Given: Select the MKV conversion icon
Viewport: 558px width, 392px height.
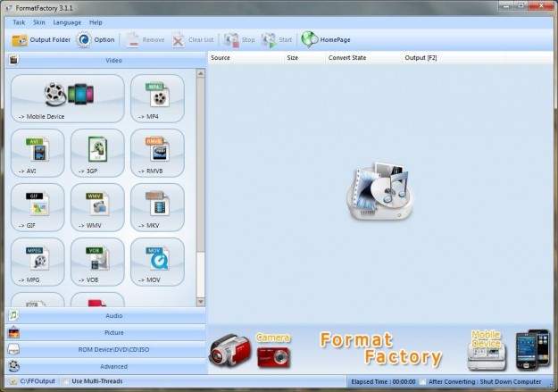Looking at the screenshot, I should pyautogui.click(x=157, y=207).
